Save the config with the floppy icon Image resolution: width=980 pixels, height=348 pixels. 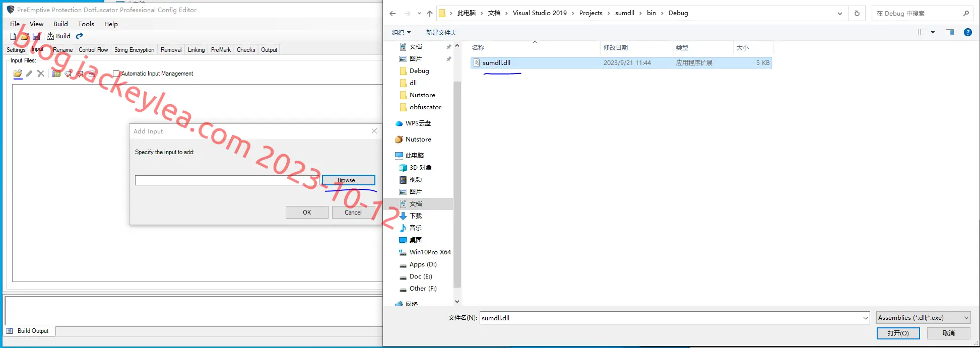click(x=36, y=36)
